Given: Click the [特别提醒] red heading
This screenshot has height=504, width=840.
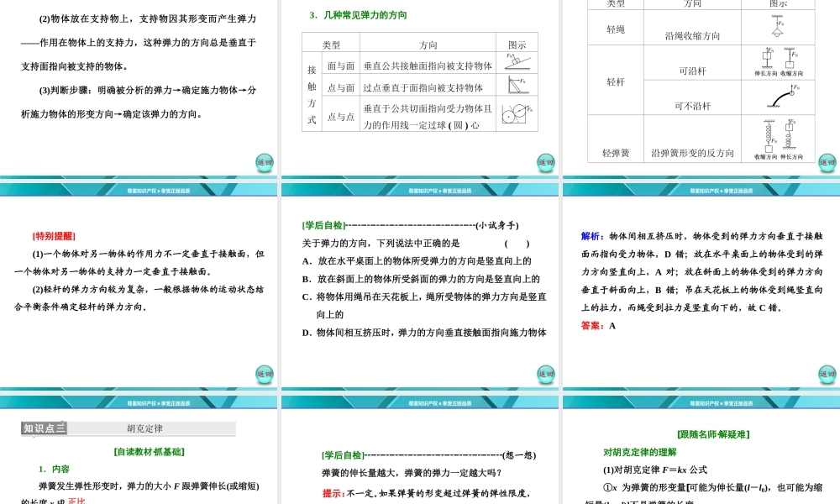Looking at the screenshot, I should [x=54, y=236].
